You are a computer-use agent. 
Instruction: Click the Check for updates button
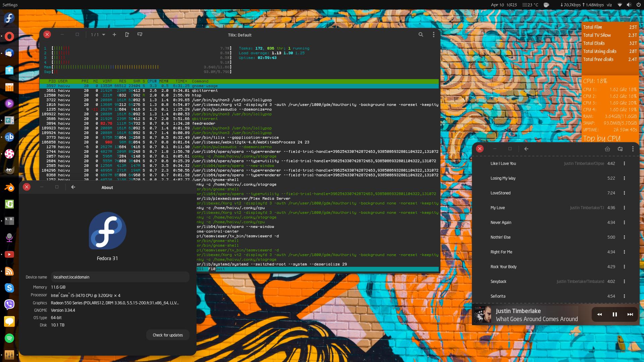click(x=168, y=335)
